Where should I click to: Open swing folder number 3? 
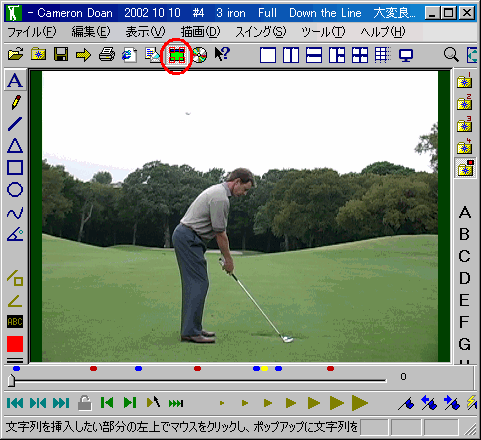pos(464,124)
